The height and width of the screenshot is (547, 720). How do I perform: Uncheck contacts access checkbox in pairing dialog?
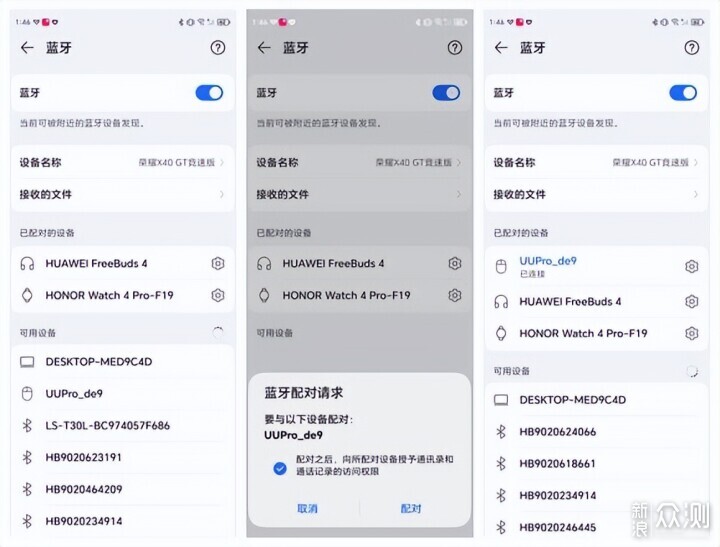point(280,468)
